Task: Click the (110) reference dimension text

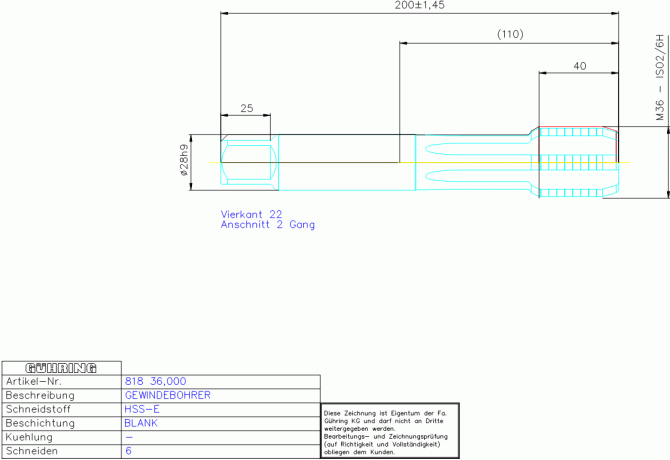Action: click(510, 34)
